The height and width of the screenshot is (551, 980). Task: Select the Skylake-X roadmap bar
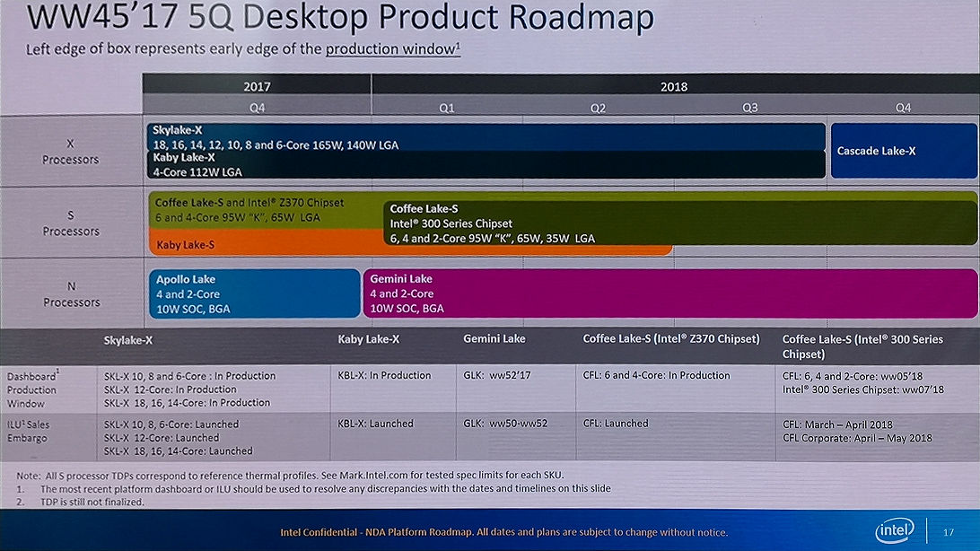(486, 136)
